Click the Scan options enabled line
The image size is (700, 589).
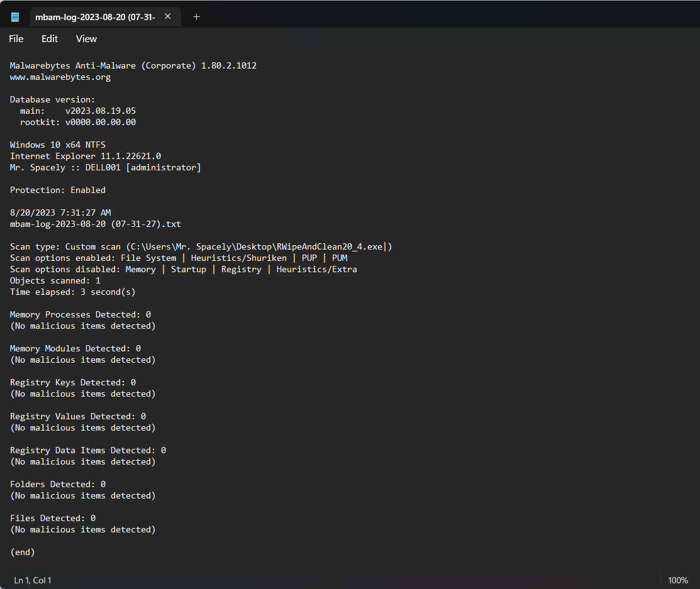pos(179,258)
